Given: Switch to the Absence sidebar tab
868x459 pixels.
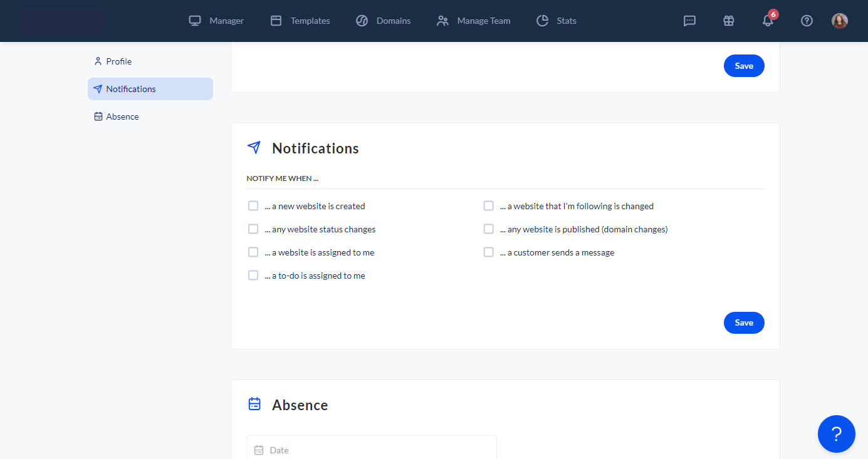Looking at the screenshot, I should pyautogui.click(x=122, y=116).
